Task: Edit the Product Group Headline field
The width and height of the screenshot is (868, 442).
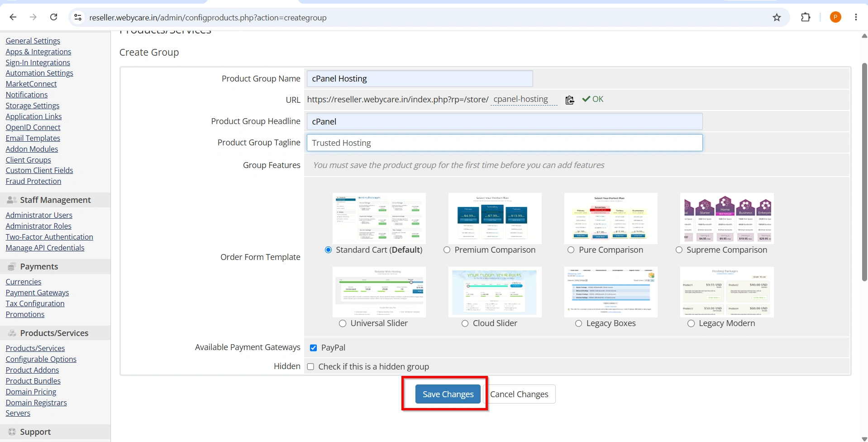Action: tap(505, 121)
